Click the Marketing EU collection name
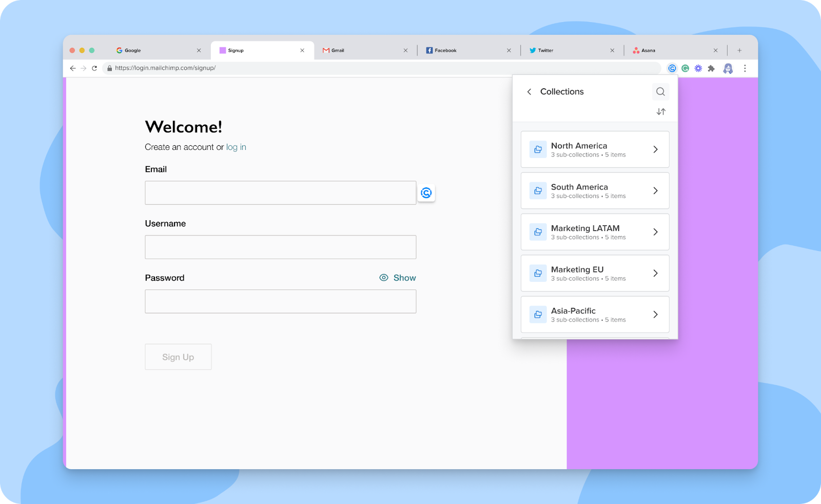821x504 pixels. click(x=577, y=269)
